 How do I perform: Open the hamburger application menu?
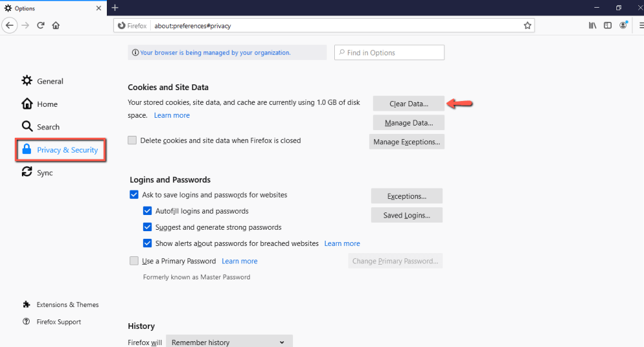tap(641, 26)
